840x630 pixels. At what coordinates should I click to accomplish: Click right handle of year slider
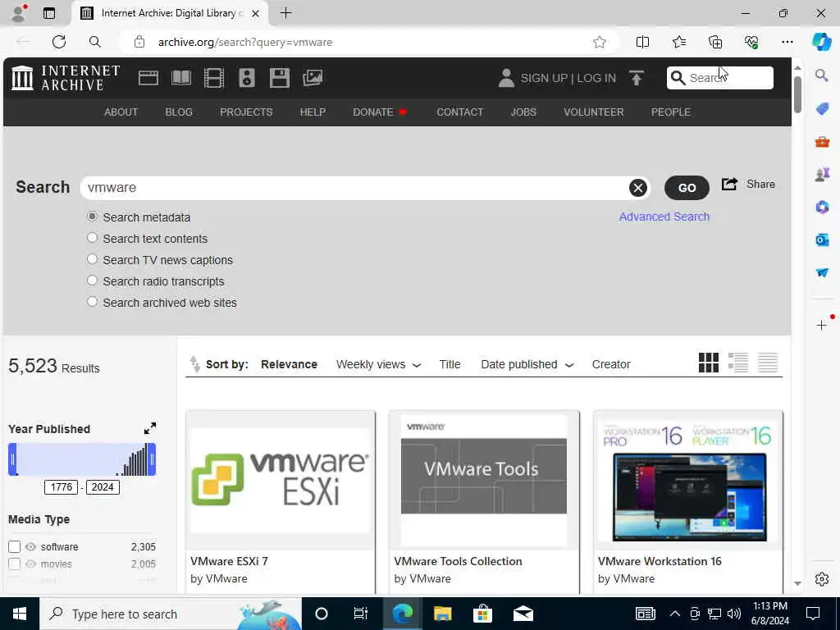(x=152, y=459)
